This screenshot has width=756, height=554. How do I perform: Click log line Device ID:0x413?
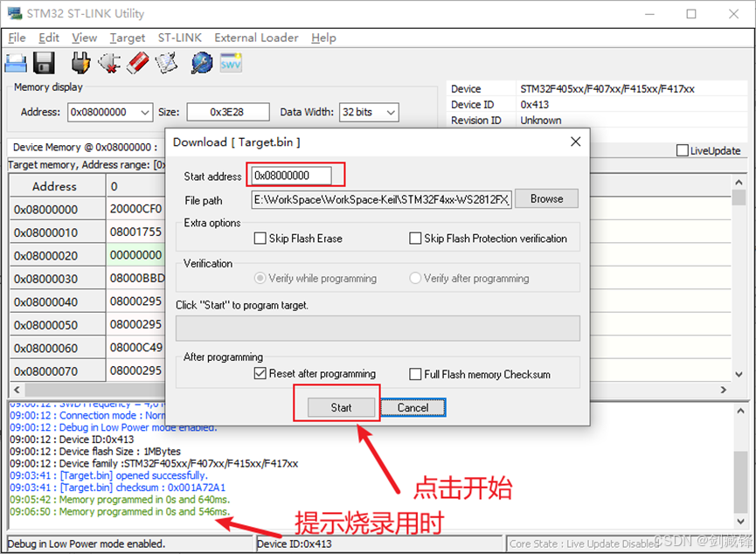tap(72, 440)
